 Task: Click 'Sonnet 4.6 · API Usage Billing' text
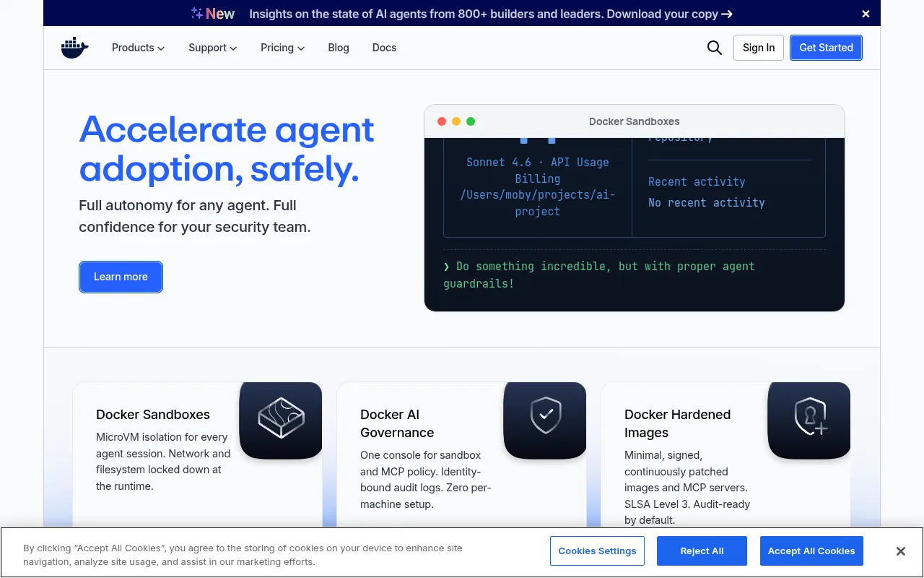[538, 171]
